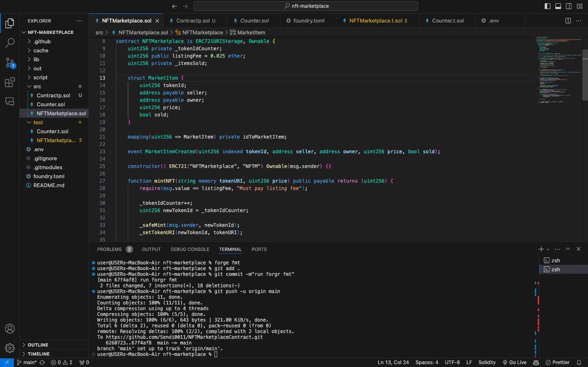Create a new terminal with plus icon
Screen dimensions: 588x367
click(541, 249)
